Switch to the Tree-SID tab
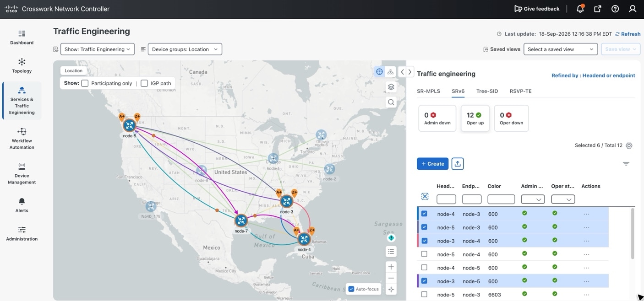The width and height of the screenshot is (644, 301). point(487,91)
